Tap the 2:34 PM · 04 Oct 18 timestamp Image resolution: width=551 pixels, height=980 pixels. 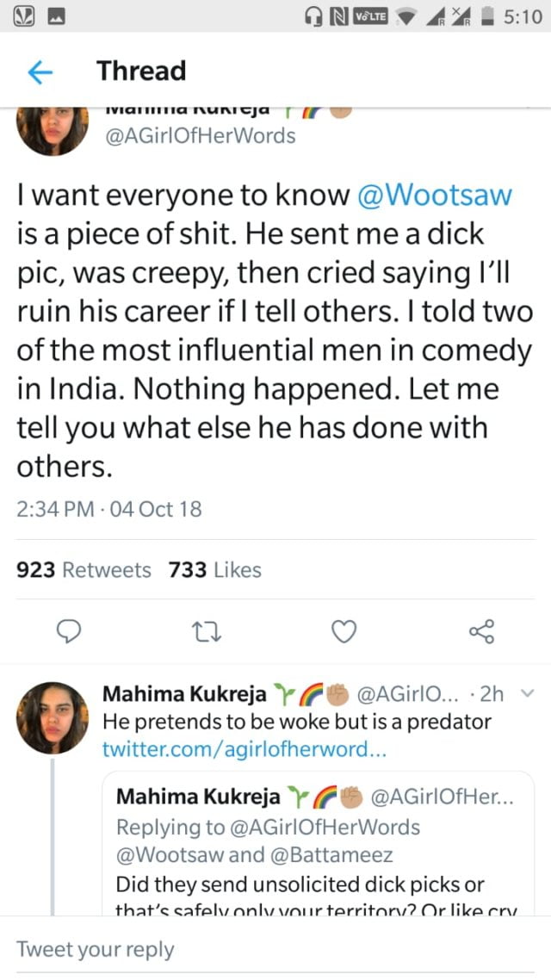(109, 509)
